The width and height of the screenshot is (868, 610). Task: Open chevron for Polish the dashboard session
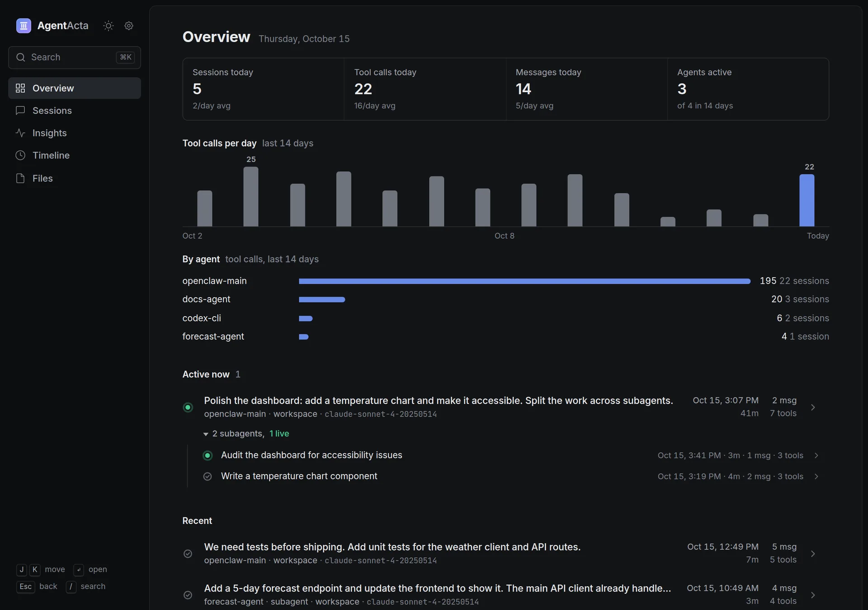click(x=813, y=407)
